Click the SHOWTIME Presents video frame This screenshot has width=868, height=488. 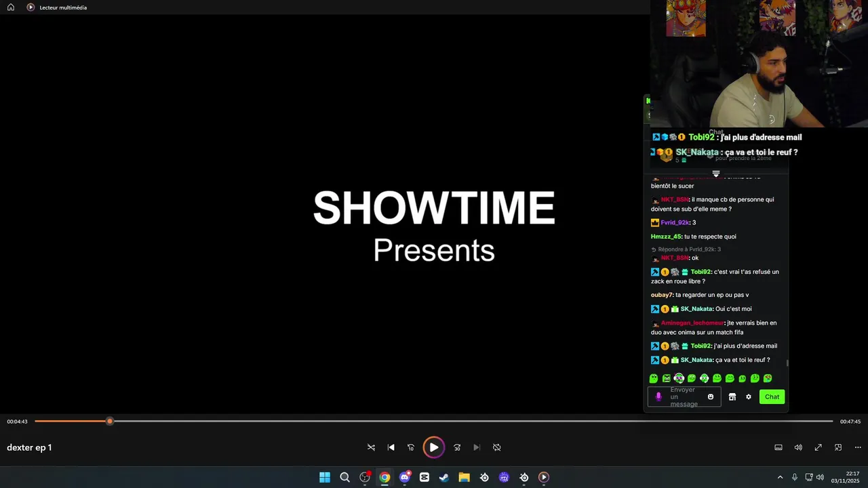(434, 226)
